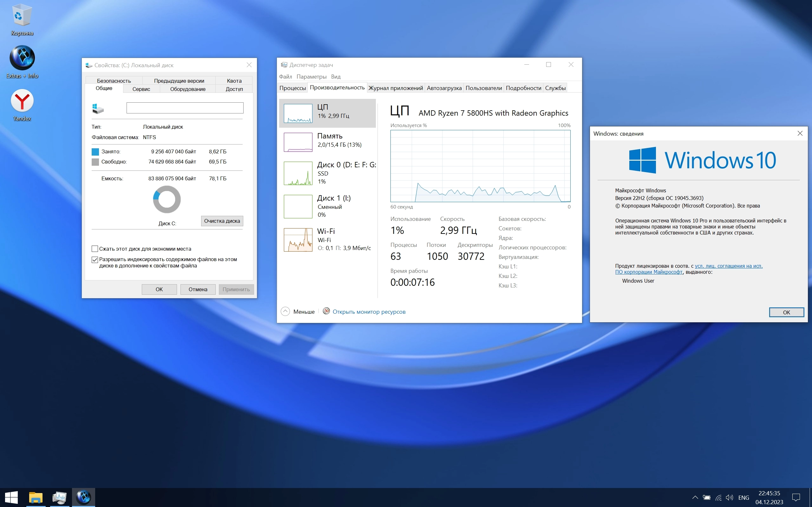Click the disk label input field
Viewport: 812px width, 507px height.
[185, 108]
